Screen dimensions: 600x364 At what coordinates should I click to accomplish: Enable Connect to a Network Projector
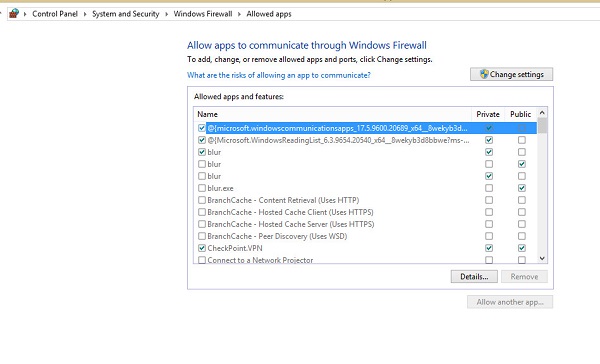pos(202,260)
